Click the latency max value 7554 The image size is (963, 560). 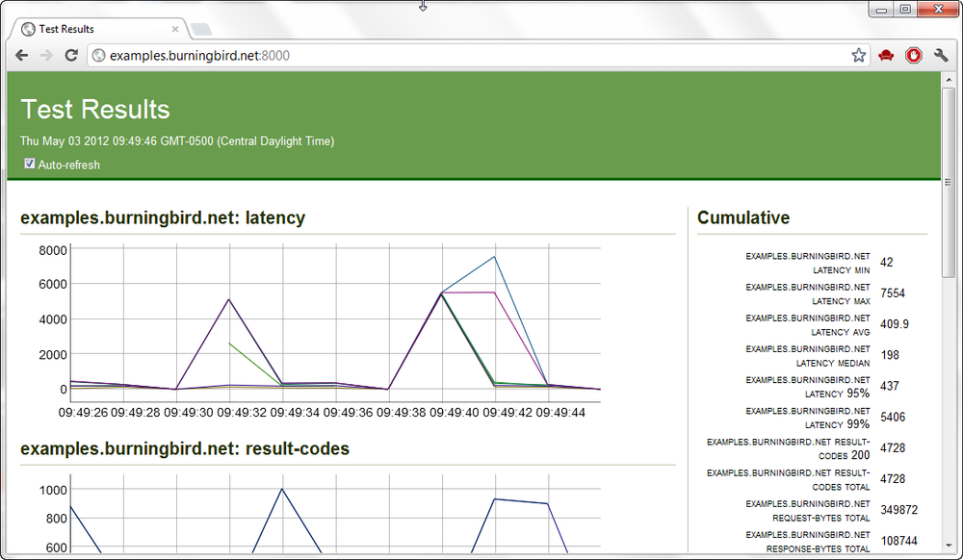pos(893,293)
